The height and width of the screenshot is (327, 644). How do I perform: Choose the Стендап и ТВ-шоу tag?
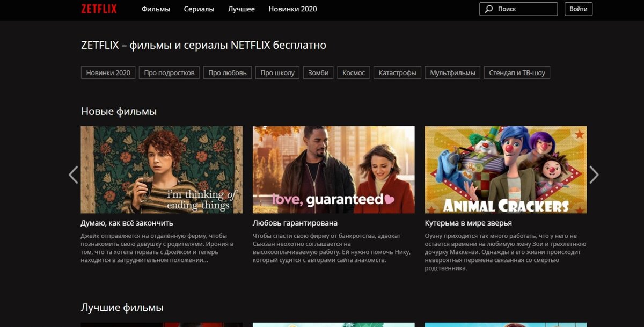click(x=517, y=72)
